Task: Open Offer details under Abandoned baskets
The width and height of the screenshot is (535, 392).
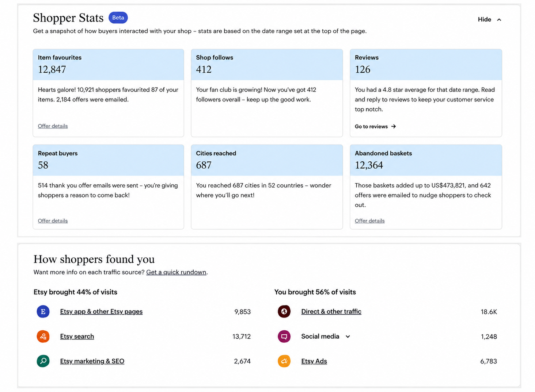Action: 369,221
